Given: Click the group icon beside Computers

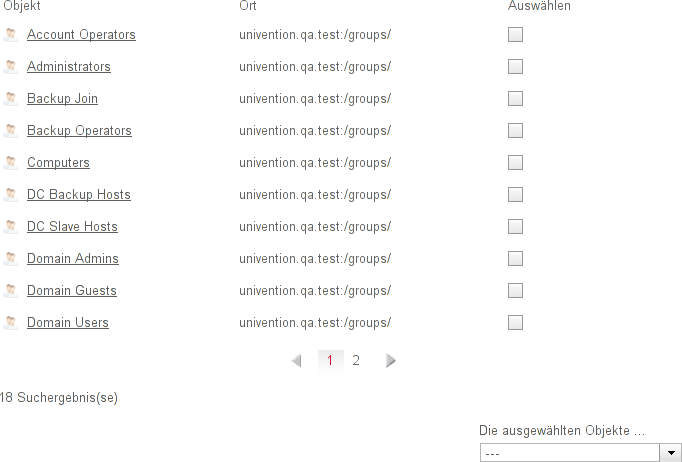Looking at the screenshot, I should point(10,163).
